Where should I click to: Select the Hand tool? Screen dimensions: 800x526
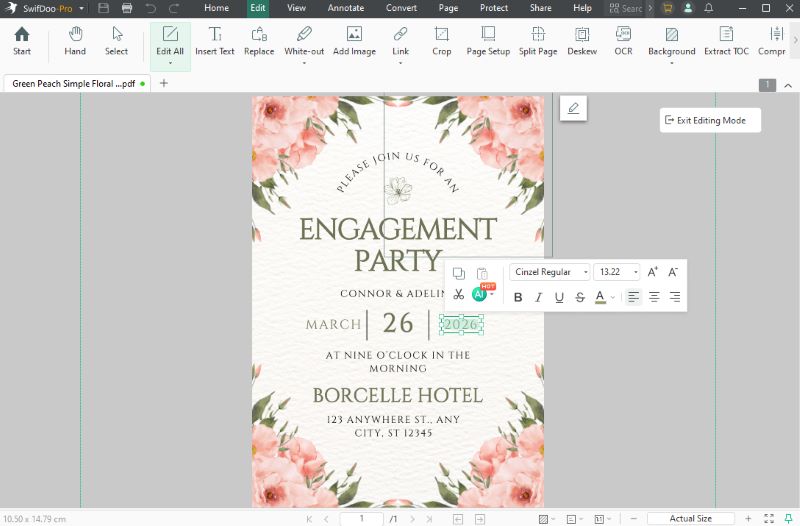[75, 41]
